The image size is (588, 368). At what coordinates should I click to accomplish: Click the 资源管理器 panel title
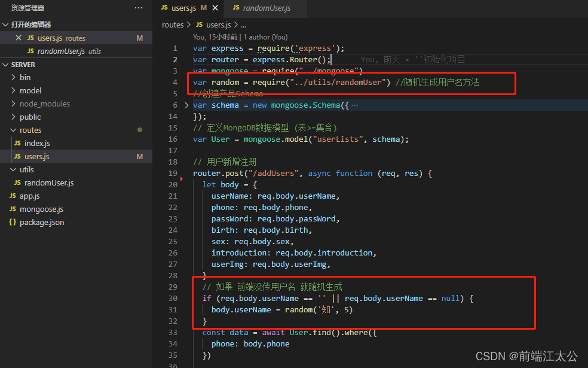pyautogui.click(x=27, y=8)
